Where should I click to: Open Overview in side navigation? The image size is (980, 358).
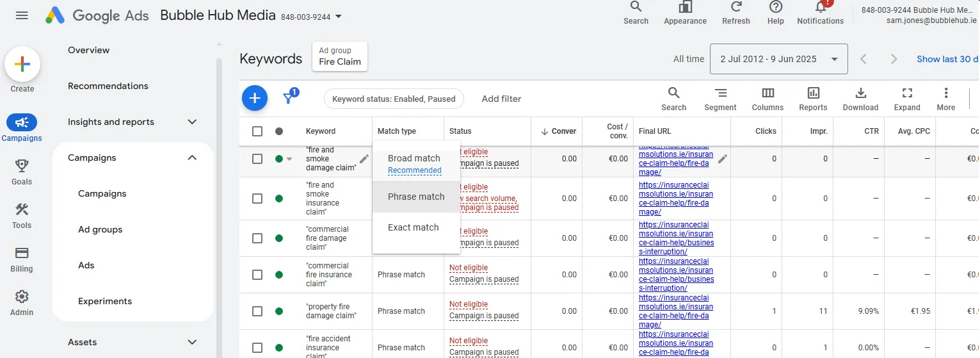click(x=89, y=50)
